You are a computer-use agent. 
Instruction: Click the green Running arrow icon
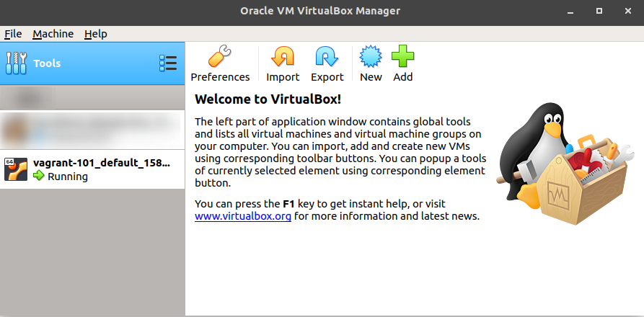click(x=39, y=176)
